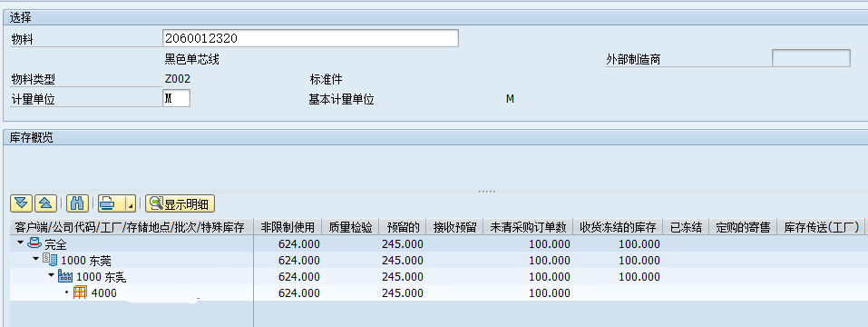The image size is (868, 327).
Task: Click the 计量单位 unit input field
Action: pyautogui.click(x=177, y=99)
